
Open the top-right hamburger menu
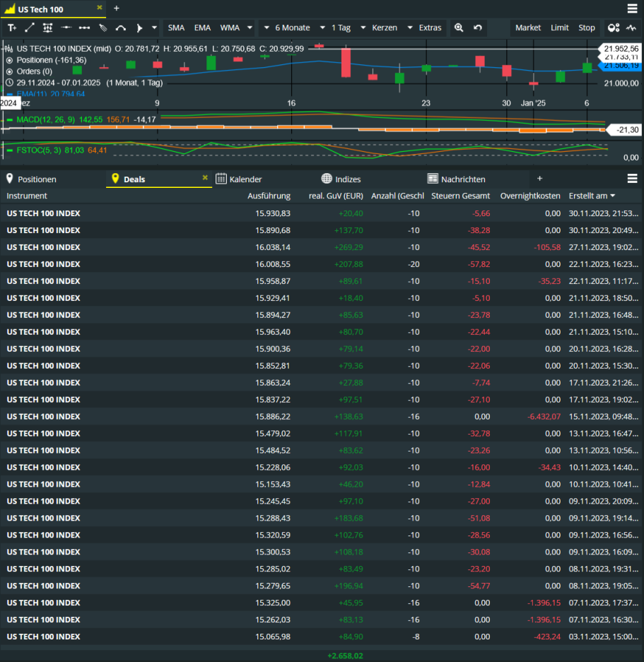(632, 8)
